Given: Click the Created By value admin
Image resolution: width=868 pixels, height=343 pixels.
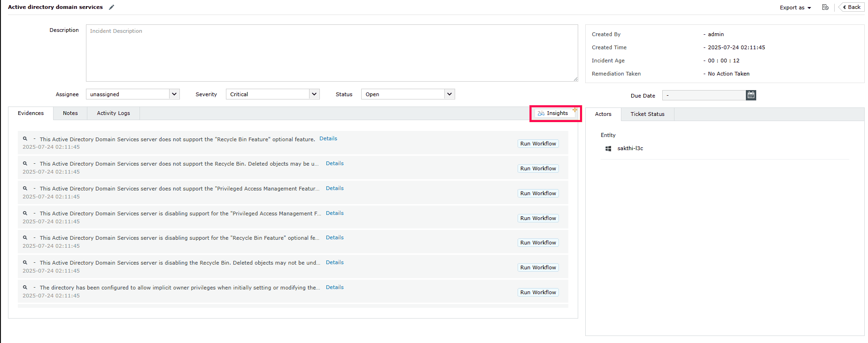Looking at the screenshot, I should click(716, 34).
